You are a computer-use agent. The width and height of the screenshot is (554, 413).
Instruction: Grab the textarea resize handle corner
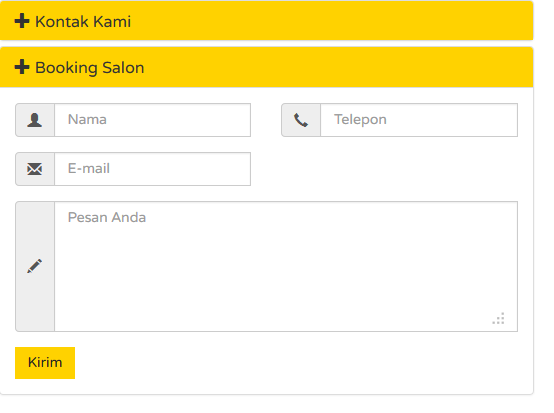click(499, 318)
